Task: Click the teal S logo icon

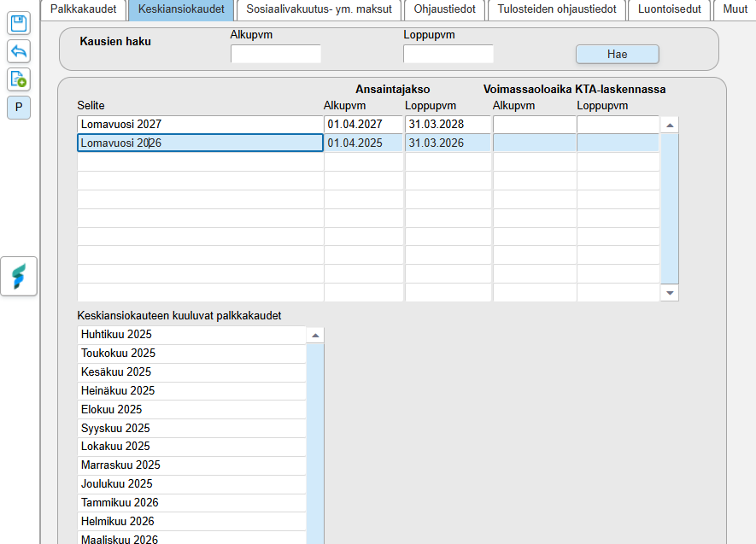Action: click(19, 276)
